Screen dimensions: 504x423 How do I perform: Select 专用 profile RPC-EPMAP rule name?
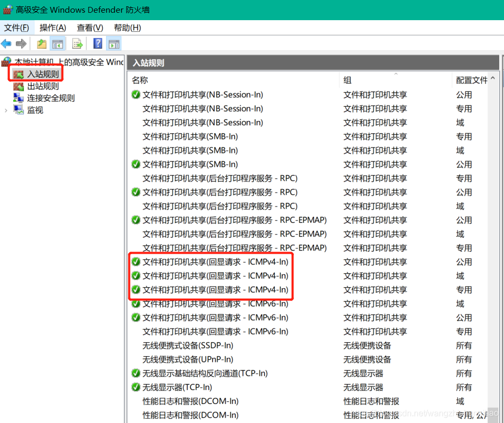point(234,248)
